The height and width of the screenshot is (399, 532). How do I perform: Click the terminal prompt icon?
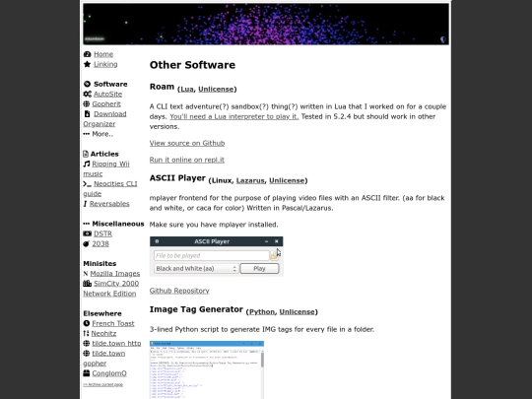point(88,184)
